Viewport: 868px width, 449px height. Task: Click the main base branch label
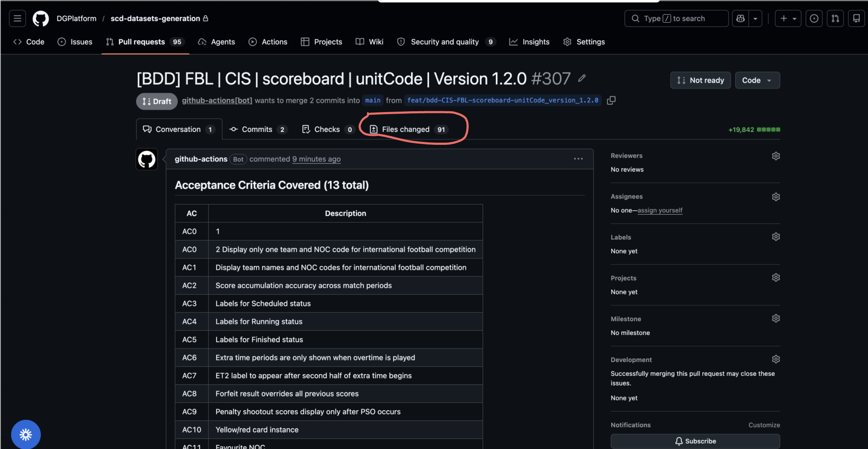coord(373,100)
